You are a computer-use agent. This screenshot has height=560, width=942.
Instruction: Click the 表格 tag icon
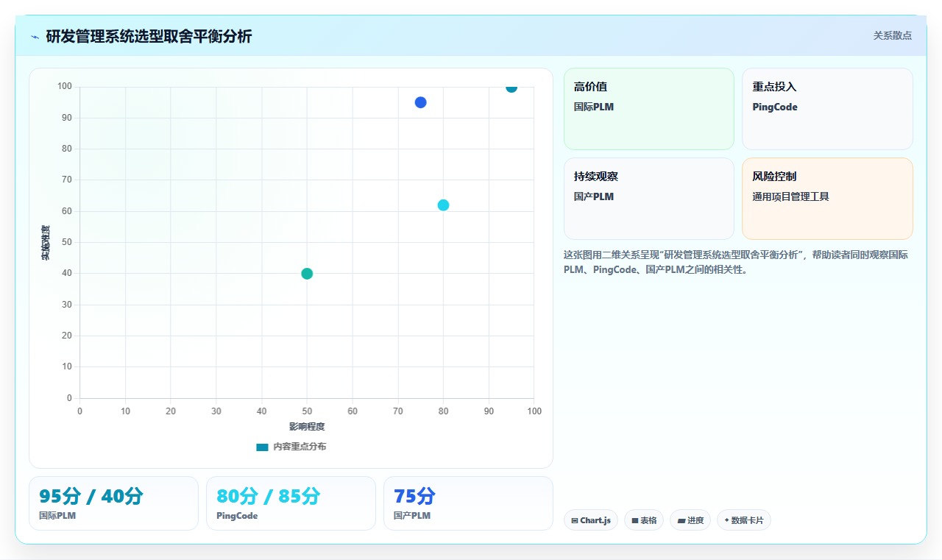click(x=635, y=521)
